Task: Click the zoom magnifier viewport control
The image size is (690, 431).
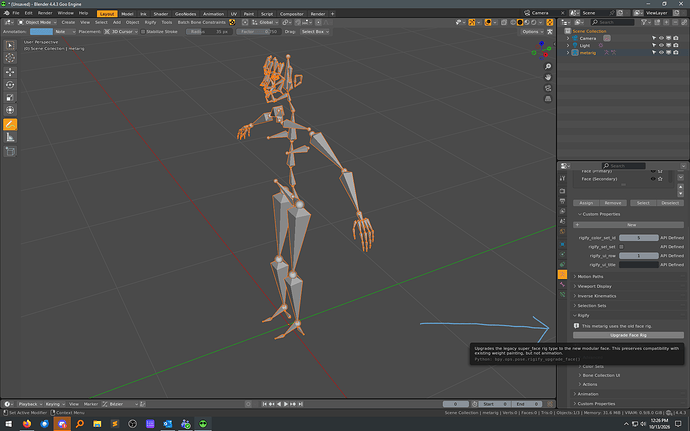Action: point(548,66)
